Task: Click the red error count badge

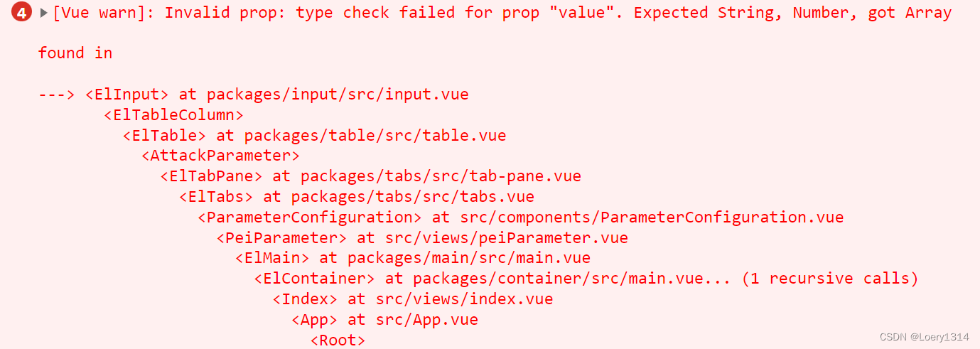Action: pyautogui.click(x=21, y=13)
